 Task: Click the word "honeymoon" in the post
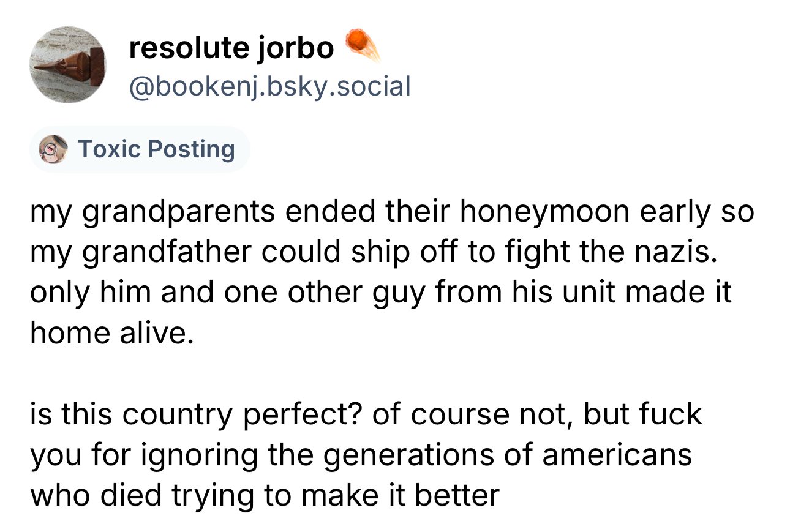click(544, 212)
